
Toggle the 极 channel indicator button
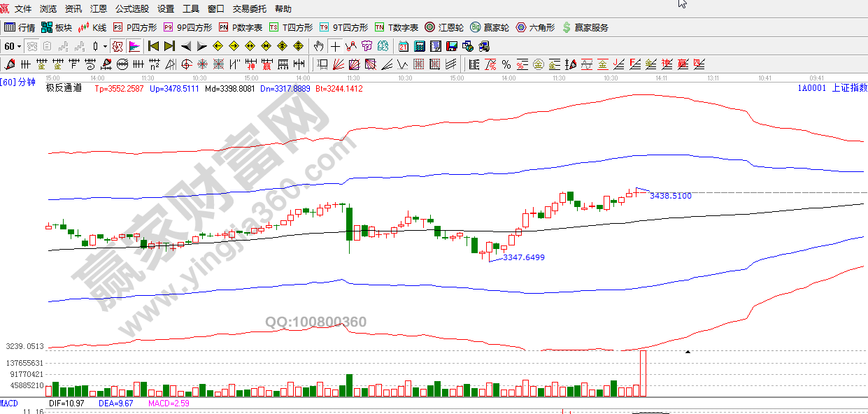[118, 47]
